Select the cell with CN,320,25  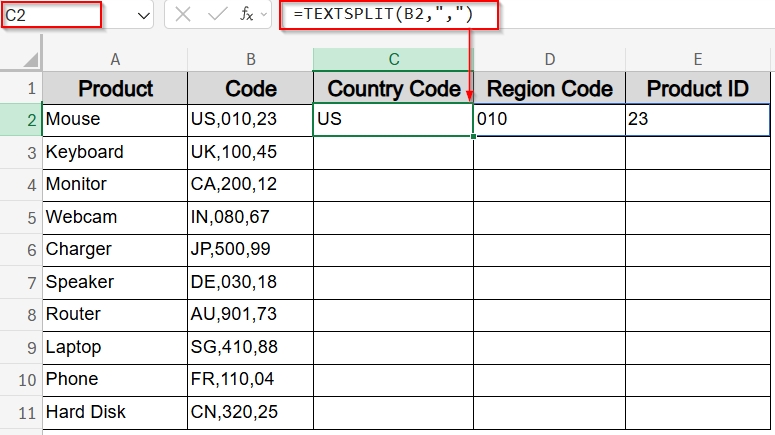pyautogui.click(x=250, y=412)
